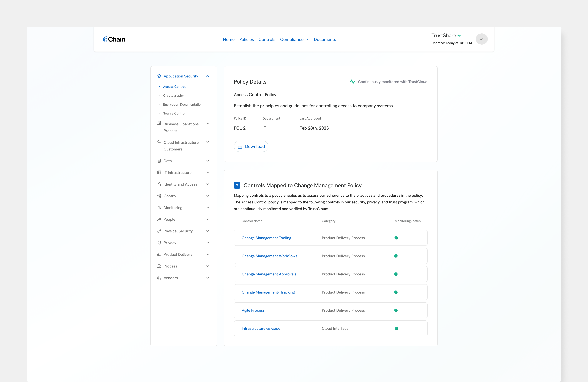588x382 pixels.
Task: Expand the IT Infrastructure chevron
Action: pyautogui.click(x=208, y=172)
